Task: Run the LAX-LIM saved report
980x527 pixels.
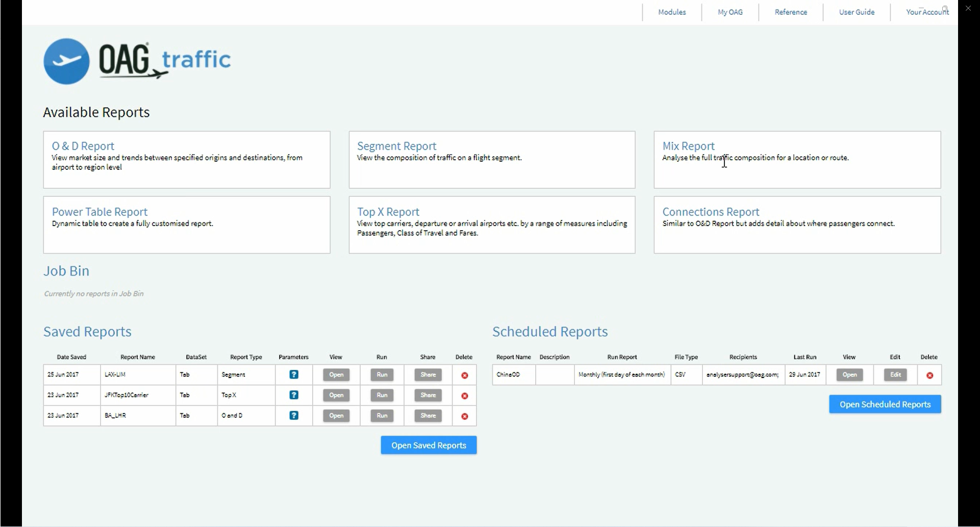Action: click(382, 375)
